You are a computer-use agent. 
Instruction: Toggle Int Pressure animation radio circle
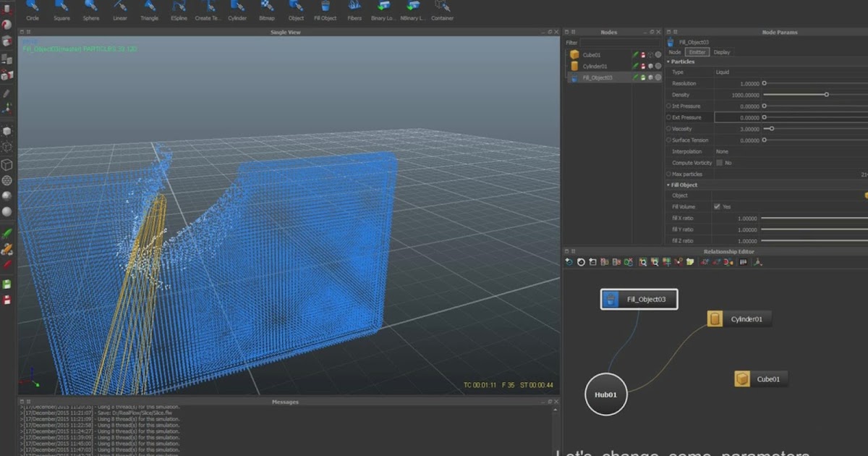pyautogui.click(x=669, y=106)
